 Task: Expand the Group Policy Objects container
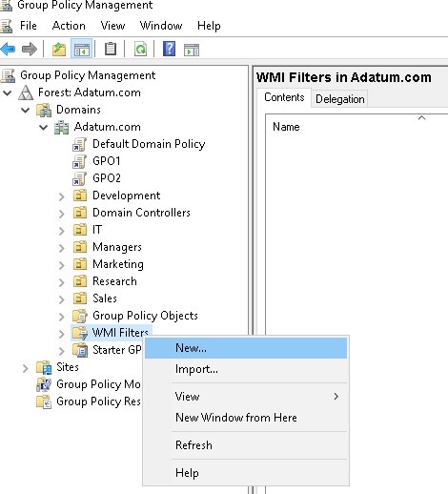click(x=62, y=317)
